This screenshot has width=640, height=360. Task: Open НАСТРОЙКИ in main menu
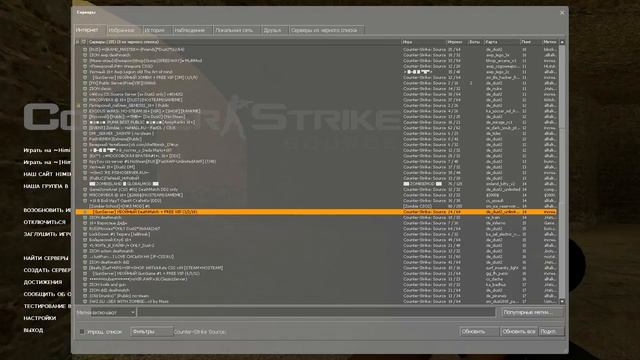click(40, 318)
